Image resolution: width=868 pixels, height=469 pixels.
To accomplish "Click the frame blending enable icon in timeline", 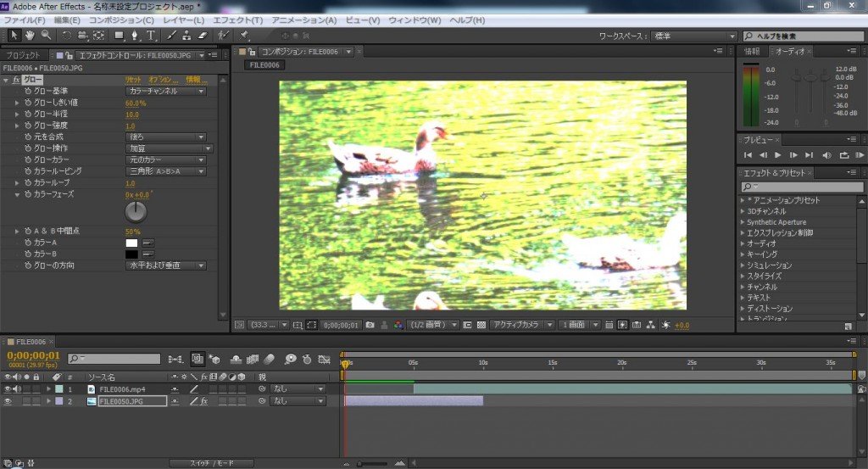I will point(253,360).
